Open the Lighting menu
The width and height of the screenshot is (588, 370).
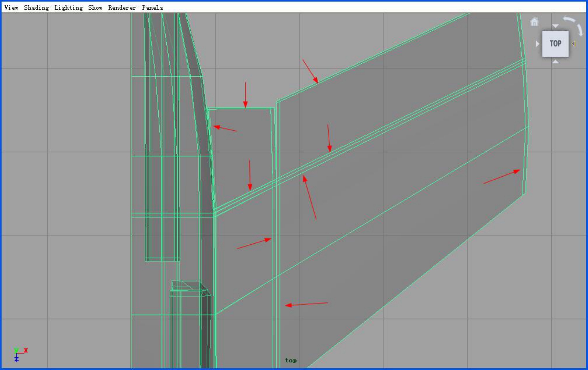pyautogui.click(x=68, y=7)
